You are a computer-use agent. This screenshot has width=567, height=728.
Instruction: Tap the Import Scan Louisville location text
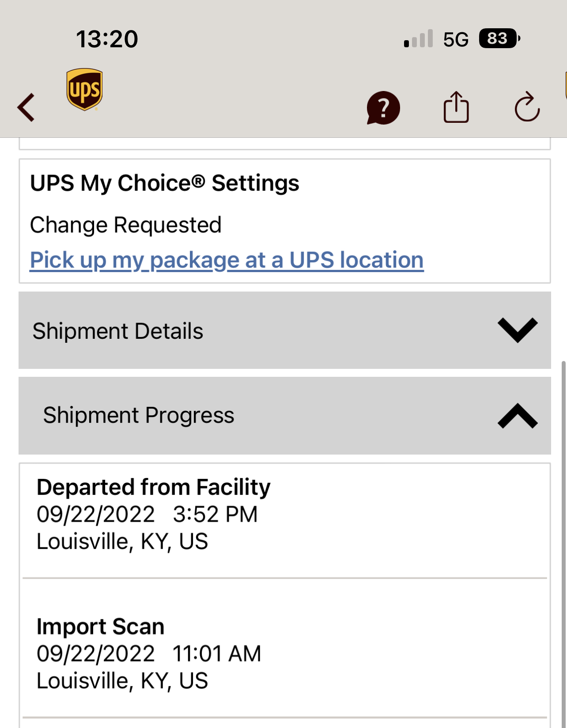point(122,681)
